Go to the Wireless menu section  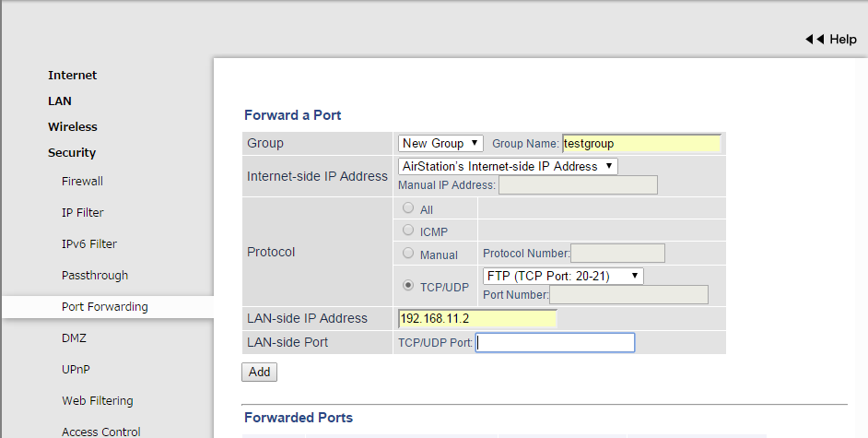[73, 127]
